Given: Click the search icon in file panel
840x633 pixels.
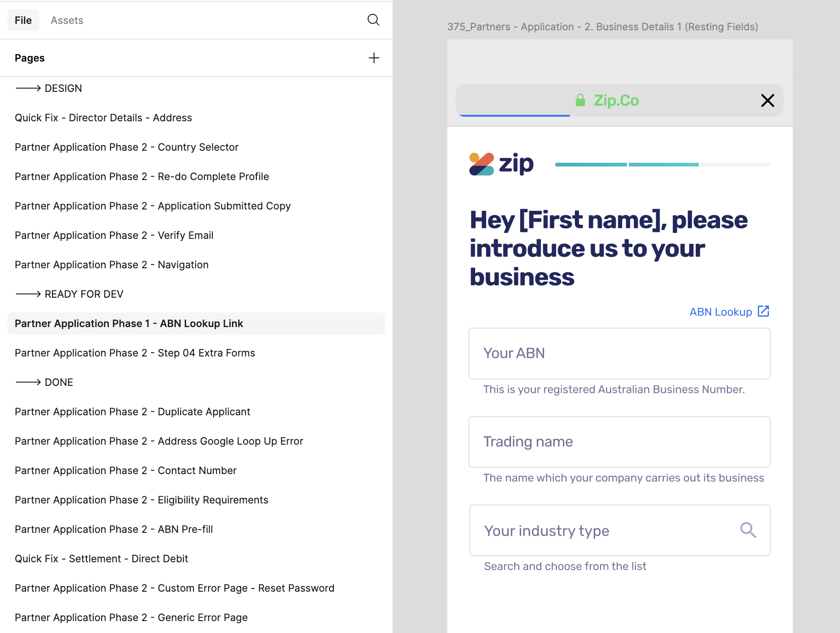Looking at the screenshot, I should tap(373, 20).
